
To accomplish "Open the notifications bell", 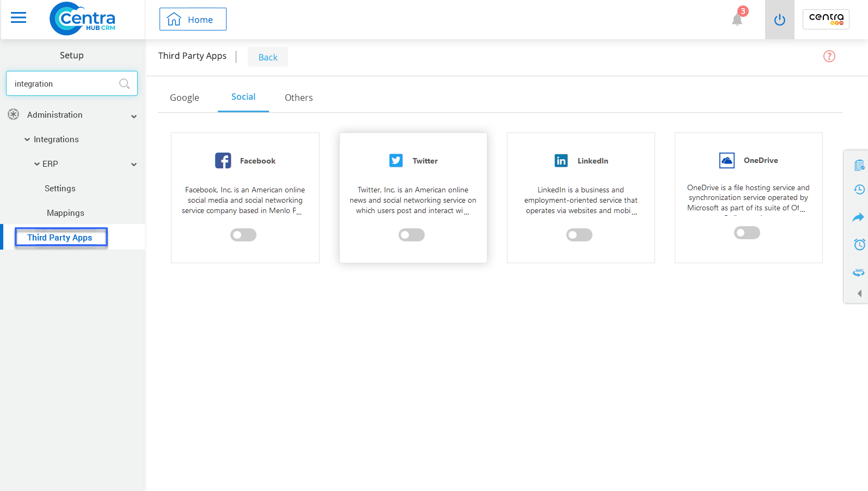I will (737, 20).
